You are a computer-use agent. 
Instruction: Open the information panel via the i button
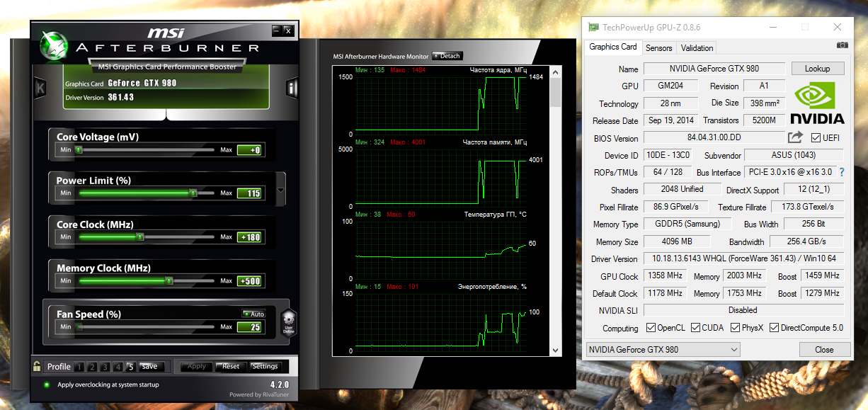(x=291, y=88)
